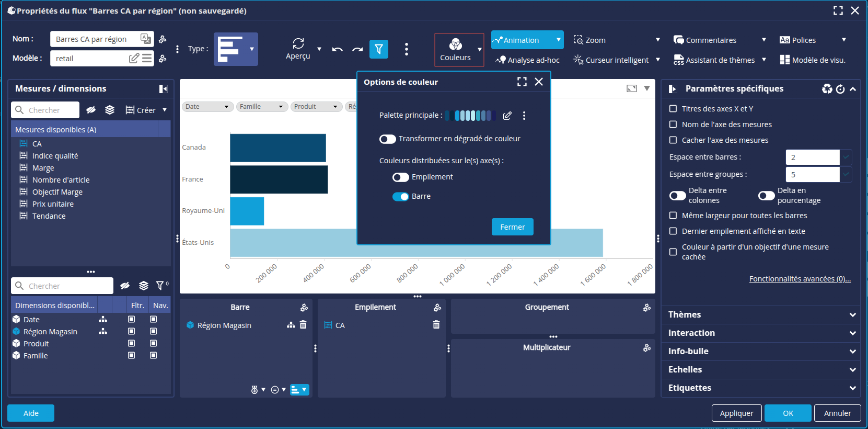The image size is (868, 429).
Task: Remove CA measure with trash icon
Action: coord(436,325)
